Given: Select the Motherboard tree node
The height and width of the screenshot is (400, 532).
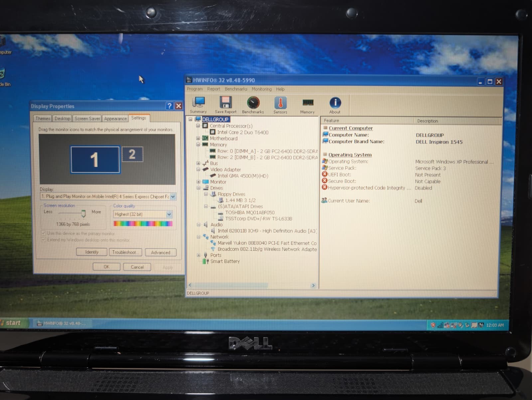Looking at the screenshot, I should tap(223, 139).
